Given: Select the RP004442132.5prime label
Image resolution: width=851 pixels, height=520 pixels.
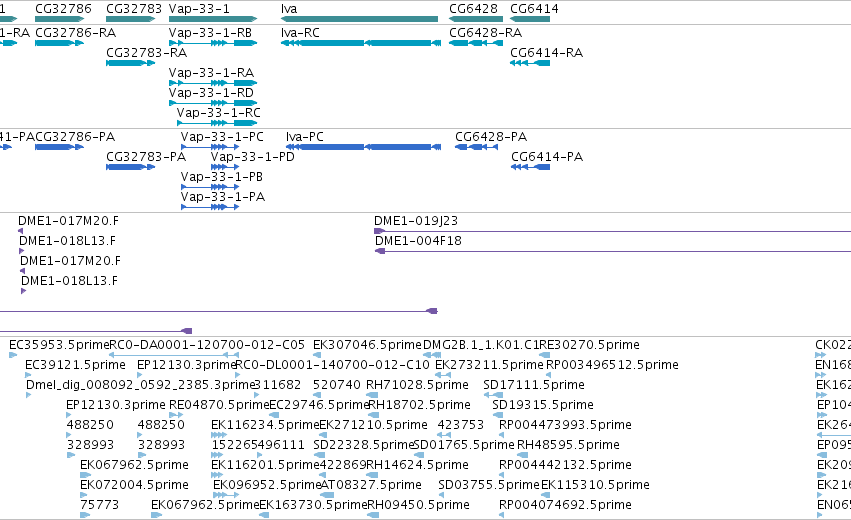Looking at the screenshot, I should pos(566,466).
